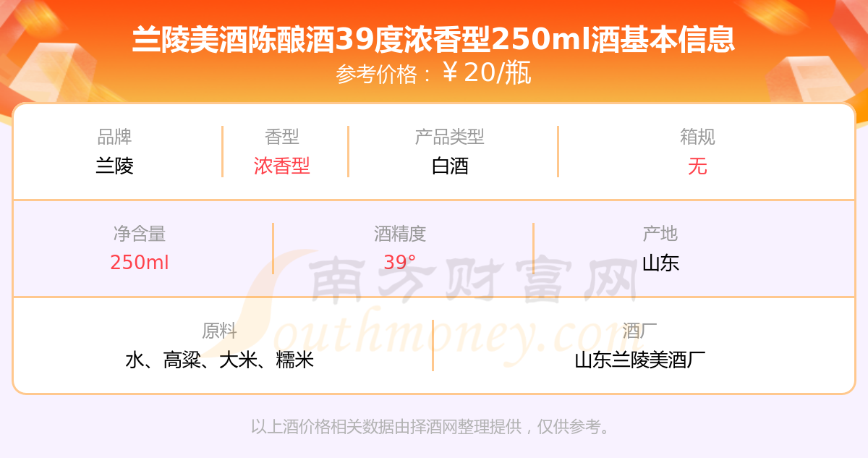
Task: Click the winery name 山东兰陵美酒厂
Action: pos(640,360)
